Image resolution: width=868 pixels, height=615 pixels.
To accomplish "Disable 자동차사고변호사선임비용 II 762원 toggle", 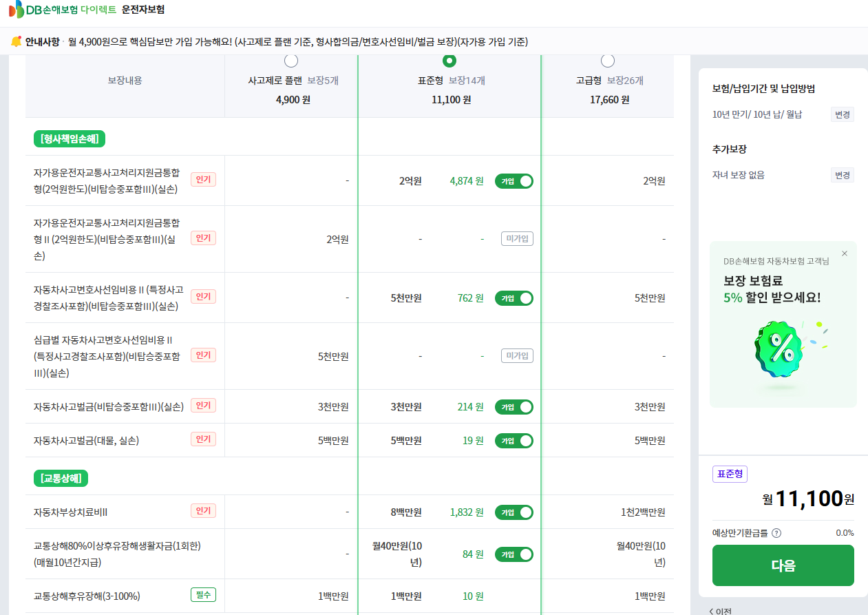I will pos(514,298).
